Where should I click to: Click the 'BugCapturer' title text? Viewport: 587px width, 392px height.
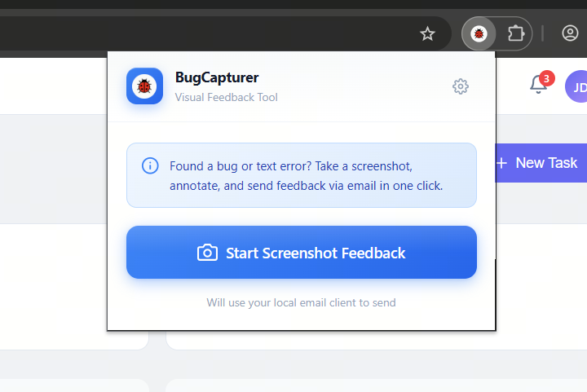tap(217, 77)
